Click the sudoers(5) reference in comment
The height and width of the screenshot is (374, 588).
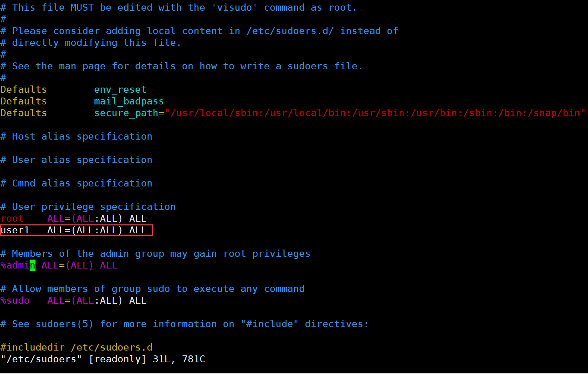click(64, 324)
